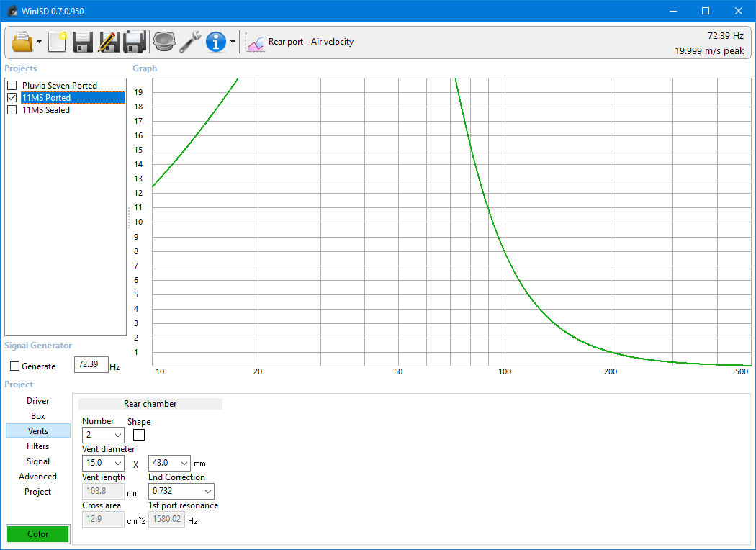Open the Advanced tab
The width and height of the screenshot is (756, 550).
pos(38,477)
